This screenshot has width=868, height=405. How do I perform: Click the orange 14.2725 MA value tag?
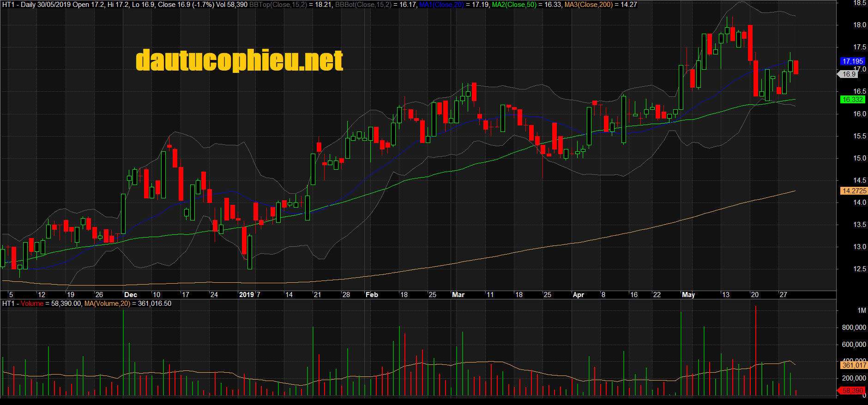(x=854, y=191)
